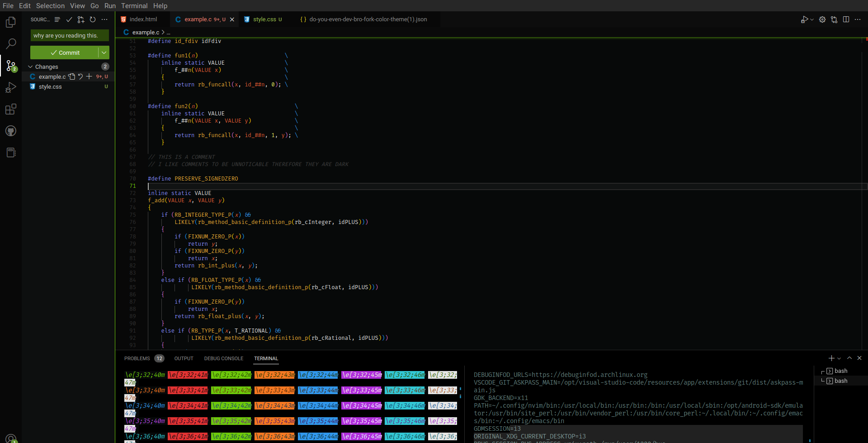
Task: Close the terminal panel
Action: click(859, 358)
